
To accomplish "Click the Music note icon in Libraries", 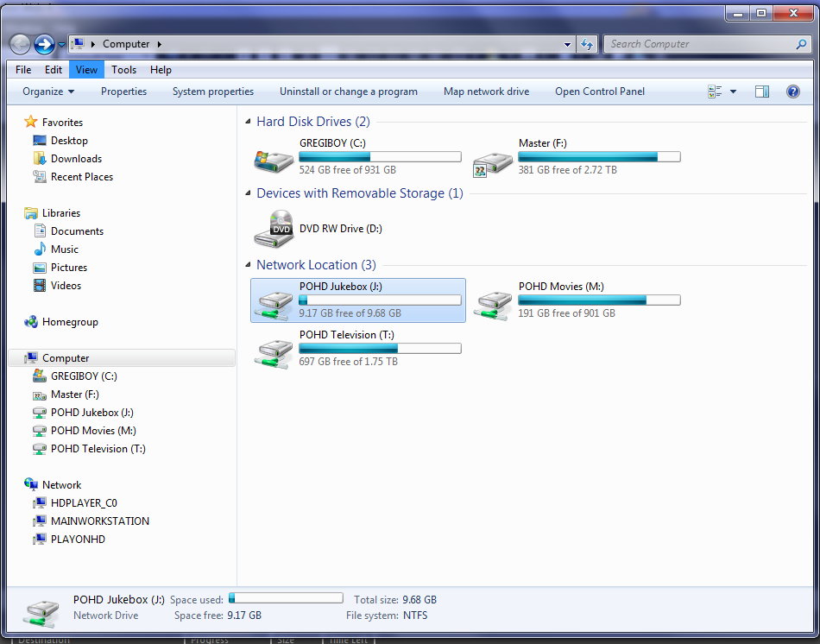I will [40, 249].
